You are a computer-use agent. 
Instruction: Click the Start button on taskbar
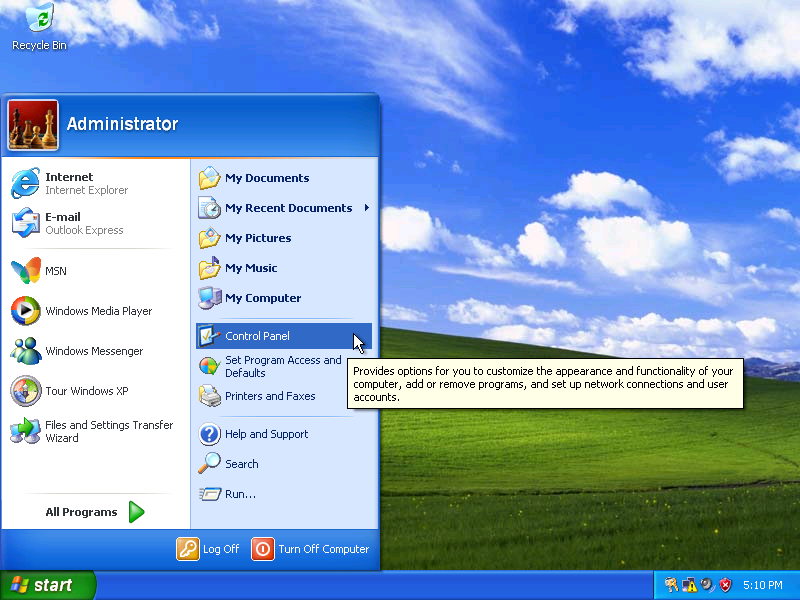pyautogui.click(x=48, y=585)
